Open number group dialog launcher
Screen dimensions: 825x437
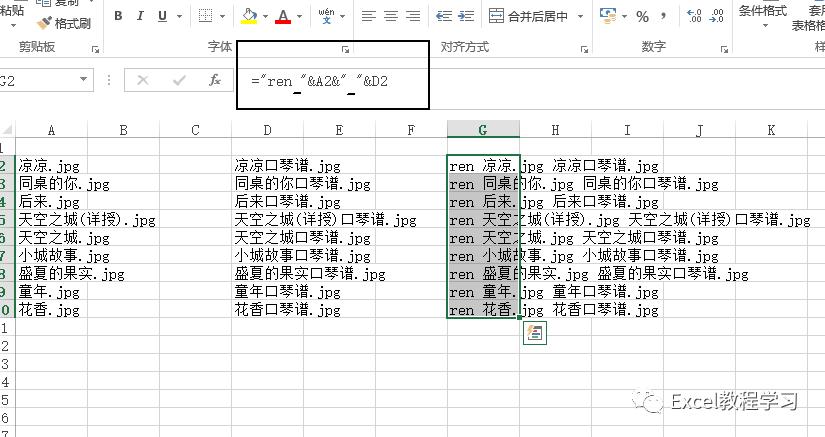[724, 49]
